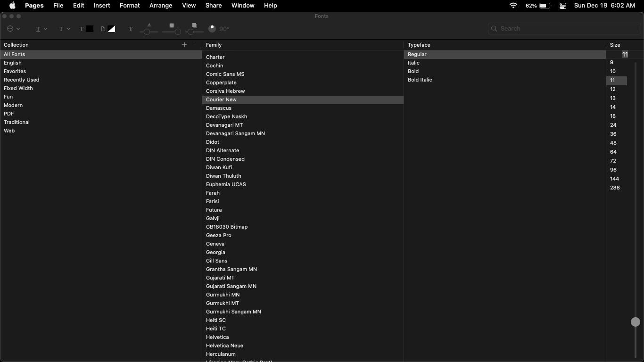Open Control Center from menu bar
Image resolution: width=644 pixels, height=362 pixels.
pyautogui.click(x=563, y=6)
